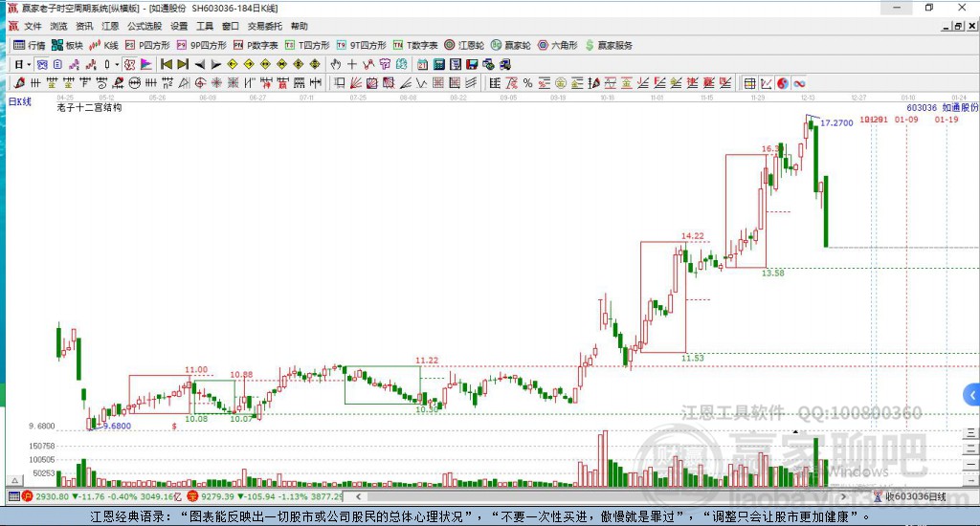Open the P数字表 tool

256,45
